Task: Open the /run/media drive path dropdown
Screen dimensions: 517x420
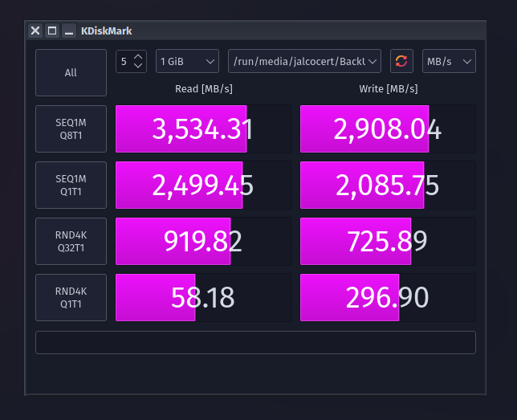Action: coord(304,61)
